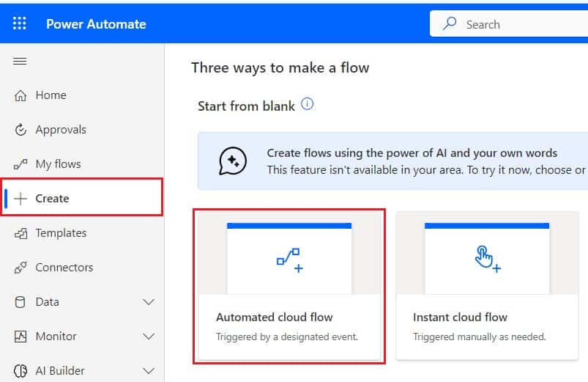Click the Home house icon

[x=21, y=95]
